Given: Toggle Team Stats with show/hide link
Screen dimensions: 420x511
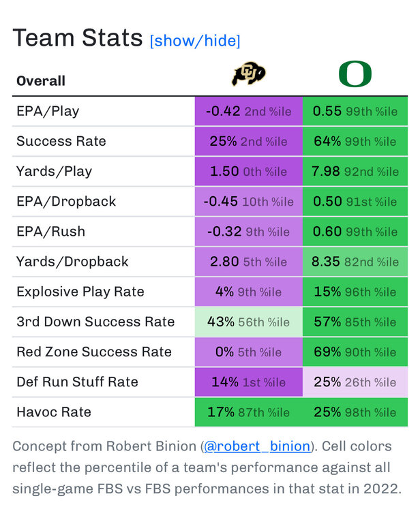Looking at the screenshot, I should 195,41.
